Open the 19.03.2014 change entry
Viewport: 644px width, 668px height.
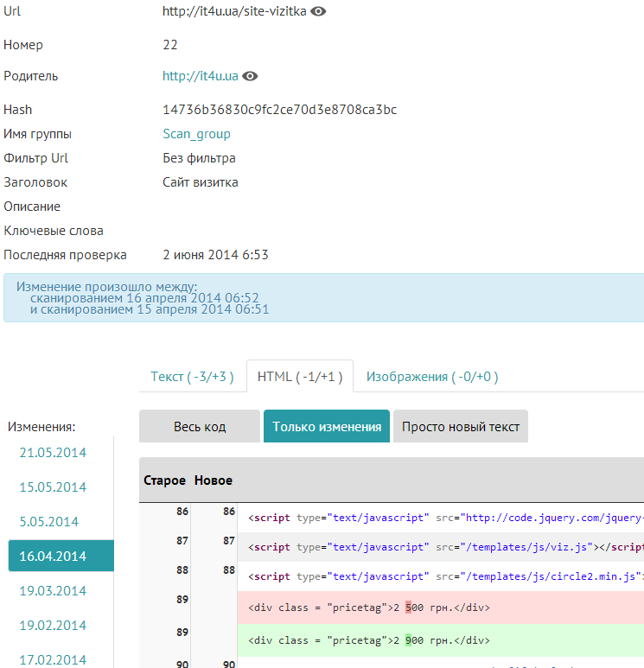click(54, 591)
